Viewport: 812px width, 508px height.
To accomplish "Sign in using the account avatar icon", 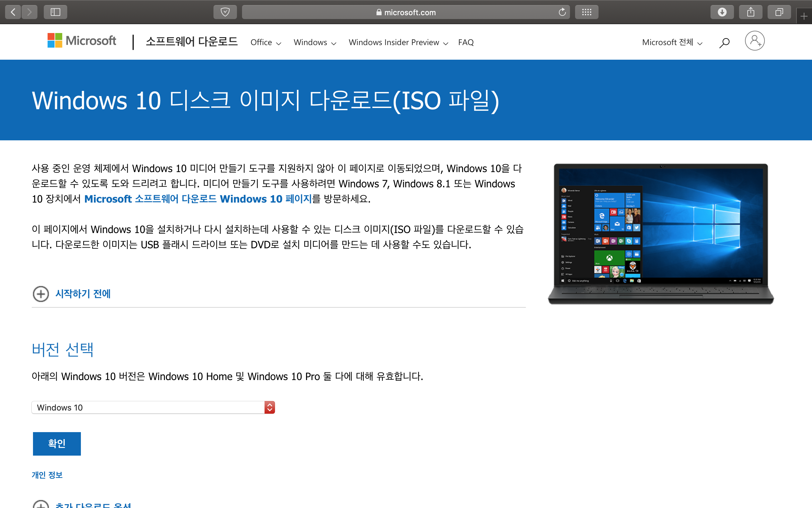I will click(755, 41).
